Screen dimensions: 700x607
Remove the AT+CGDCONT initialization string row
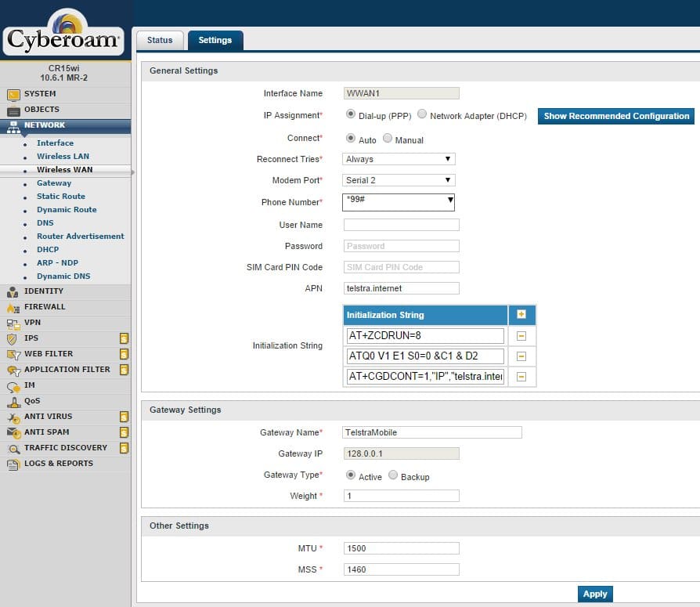(521, 377)
